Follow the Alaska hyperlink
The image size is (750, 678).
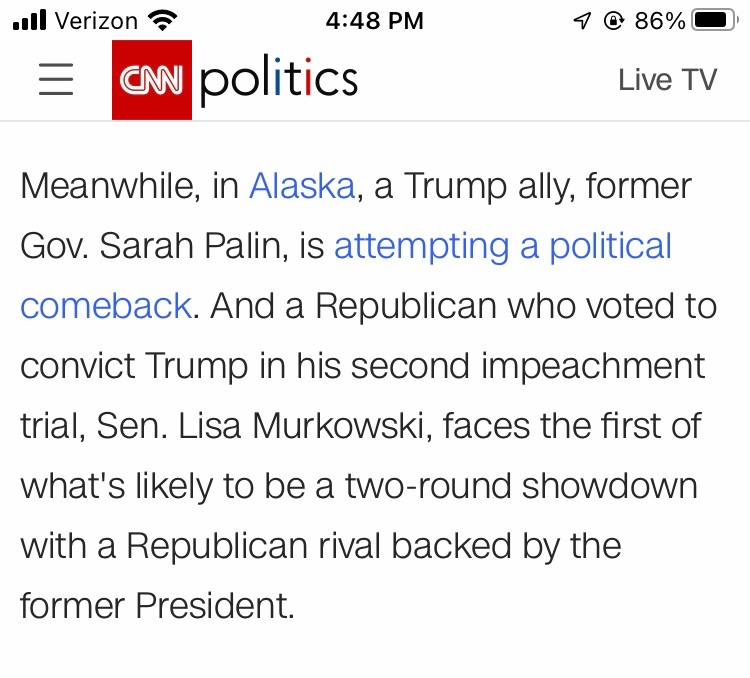(302, 186)
